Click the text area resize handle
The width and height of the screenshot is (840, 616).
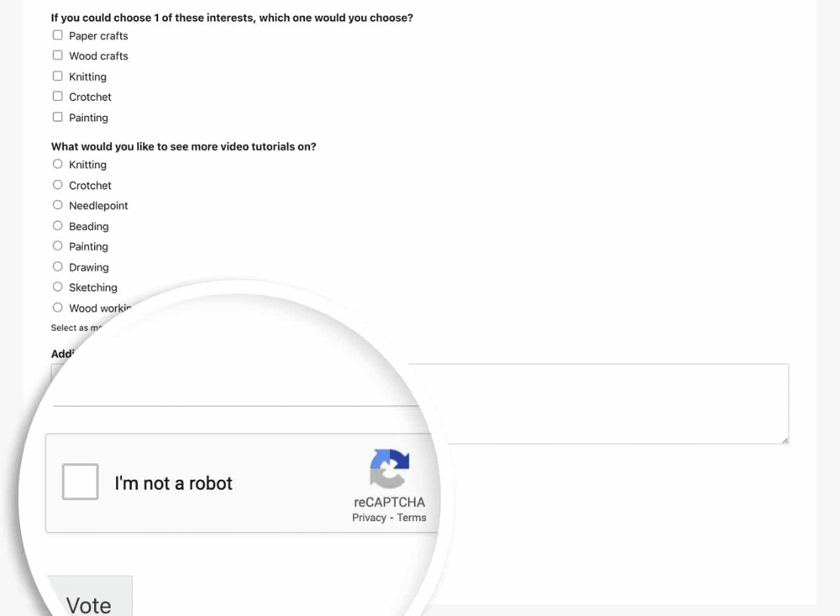click(x=785, y=441)
